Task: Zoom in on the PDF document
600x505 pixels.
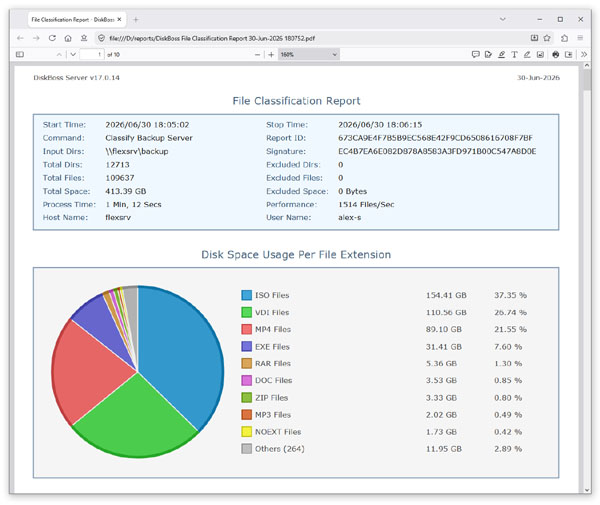Action: point(271,55)
